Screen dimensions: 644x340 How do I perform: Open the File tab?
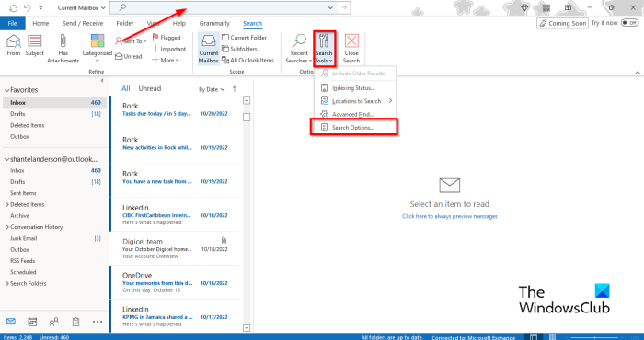coord(13,23)
